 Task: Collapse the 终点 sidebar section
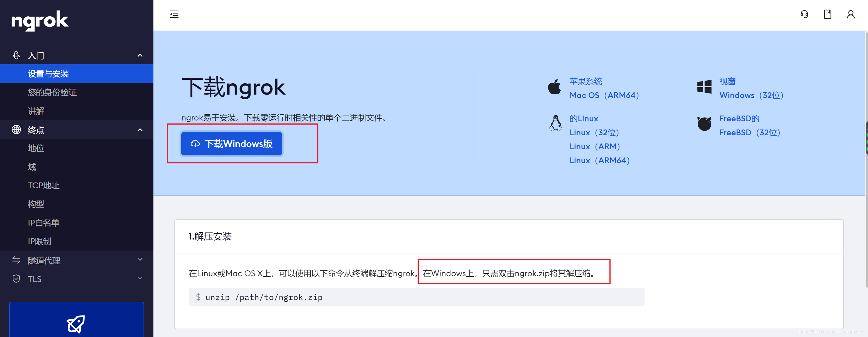(x=140, y=130)
